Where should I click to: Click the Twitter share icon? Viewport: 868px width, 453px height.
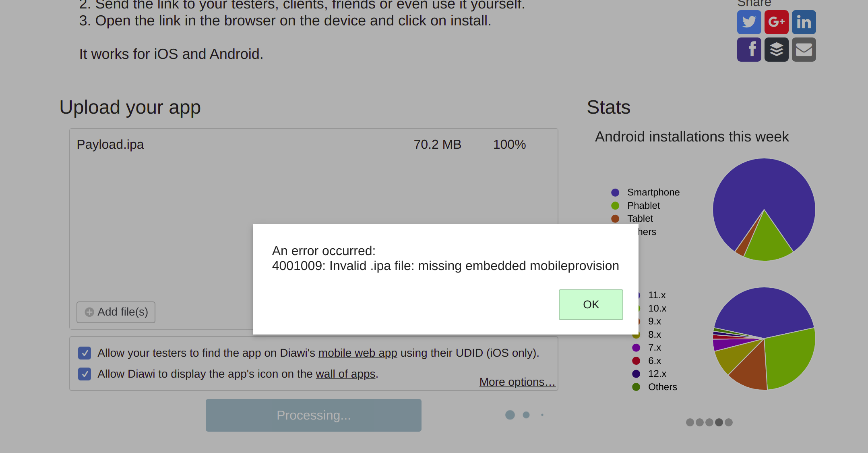749,22
